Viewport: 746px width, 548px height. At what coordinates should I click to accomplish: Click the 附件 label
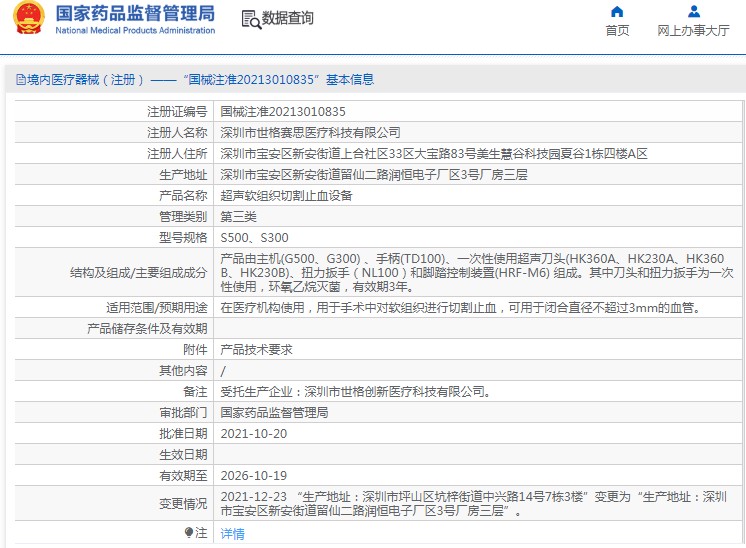click(195, 350)
